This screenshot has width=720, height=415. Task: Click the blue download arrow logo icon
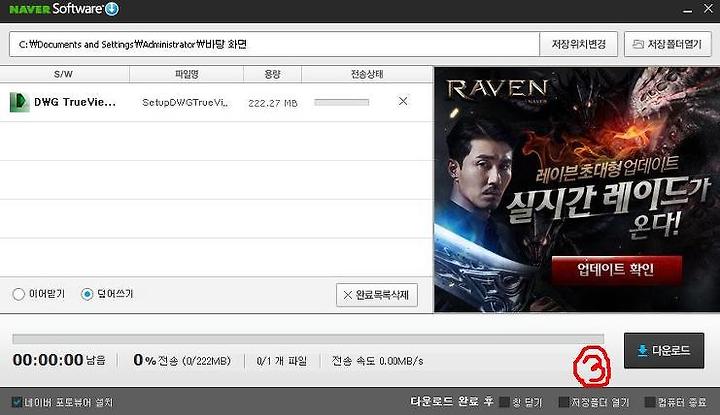coord(112,9)
